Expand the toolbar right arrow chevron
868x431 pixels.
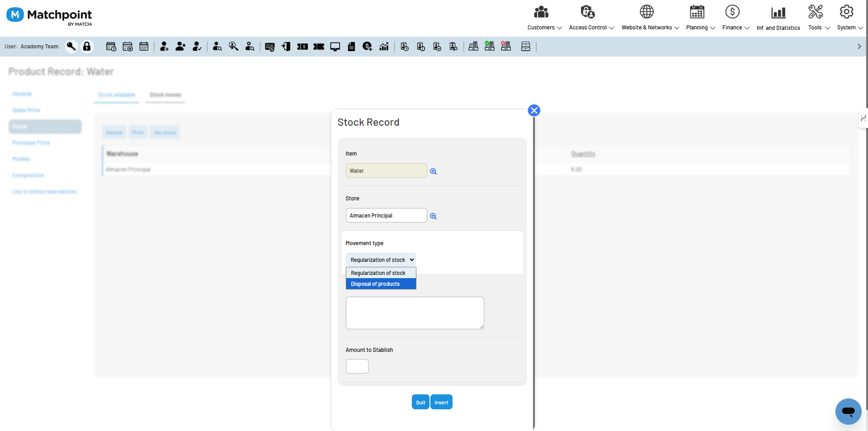click(x=859, y=47)
